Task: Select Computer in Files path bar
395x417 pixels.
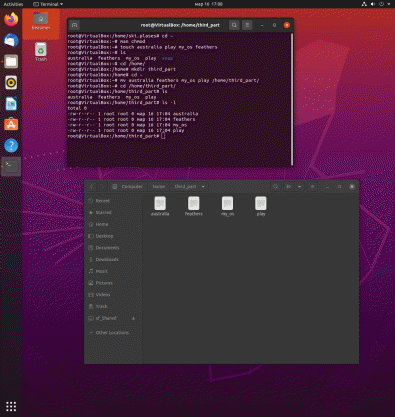Action: pyautogui.click(x=128, y=187)
